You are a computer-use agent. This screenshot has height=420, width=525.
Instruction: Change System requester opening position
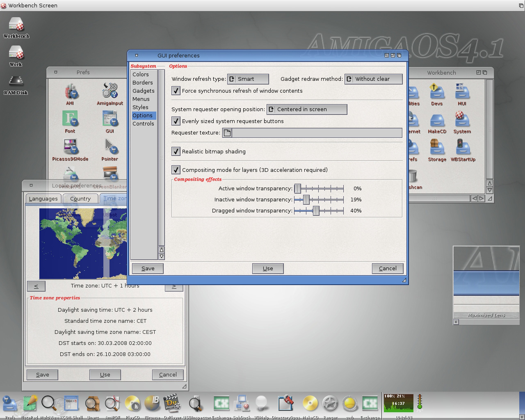pos(307,109)
